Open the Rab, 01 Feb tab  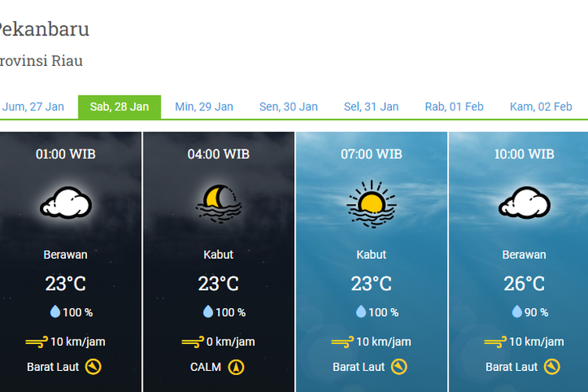click(x=454, y=107)
